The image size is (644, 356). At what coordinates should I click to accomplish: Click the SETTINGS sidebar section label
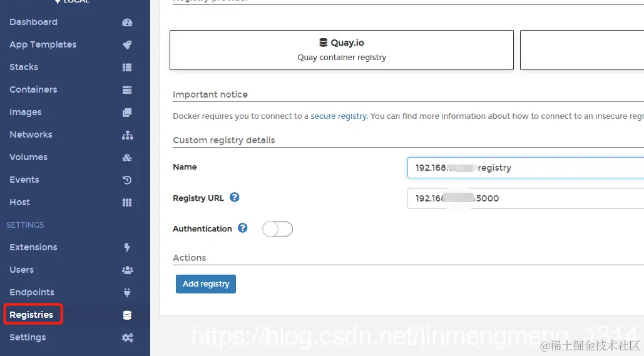click(x=25, y=225)
